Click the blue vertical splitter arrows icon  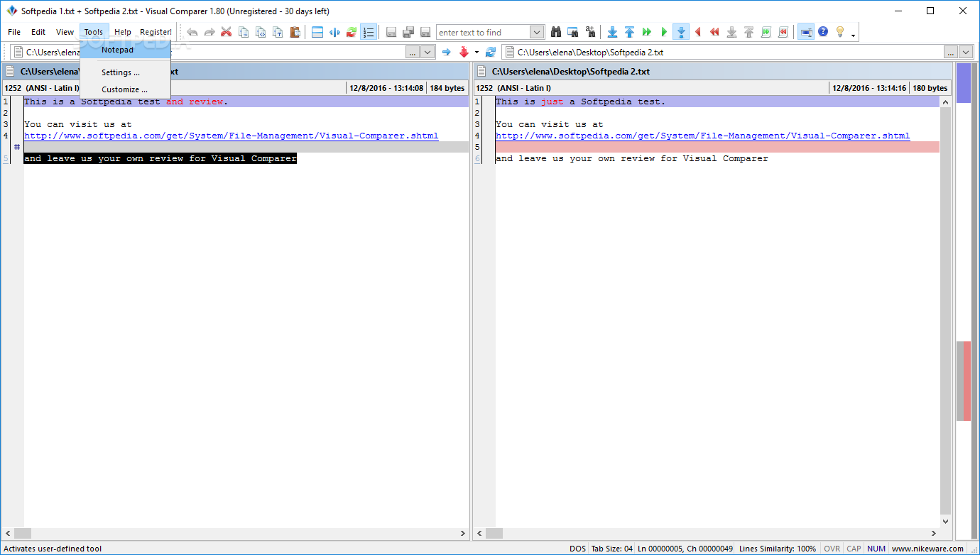coord(334,32)
